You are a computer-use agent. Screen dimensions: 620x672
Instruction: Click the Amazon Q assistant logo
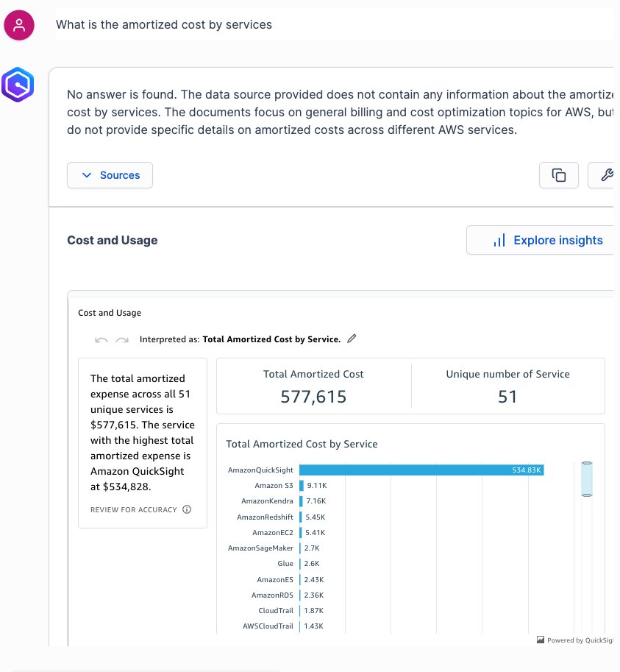(18, 85)
